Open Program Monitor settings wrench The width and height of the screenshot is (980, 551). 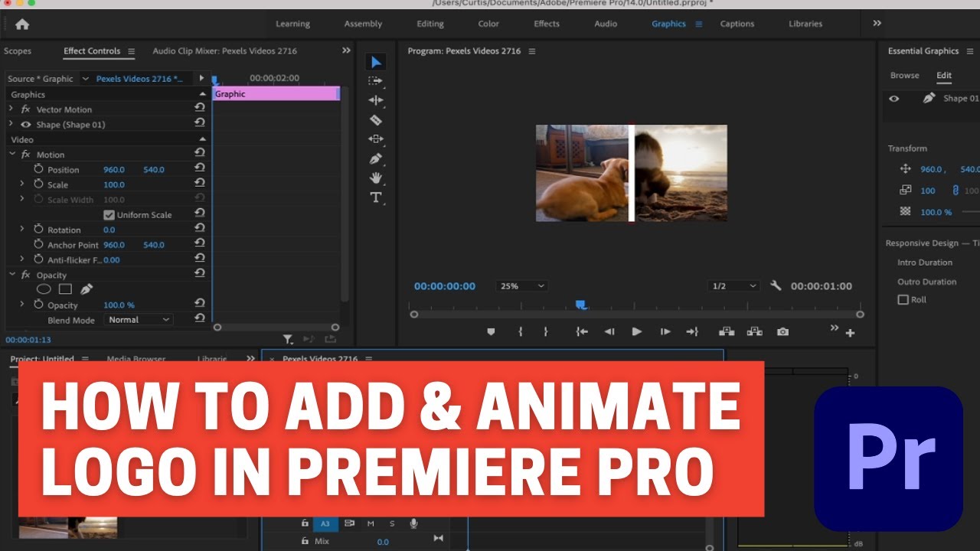click(776, 285)
